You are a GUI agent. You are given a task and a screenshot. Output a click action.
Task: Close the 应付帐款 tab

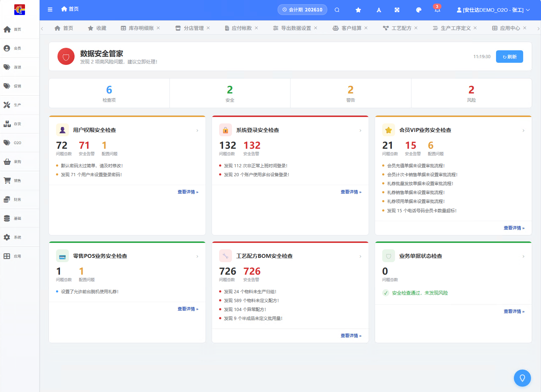pos(256,28)
